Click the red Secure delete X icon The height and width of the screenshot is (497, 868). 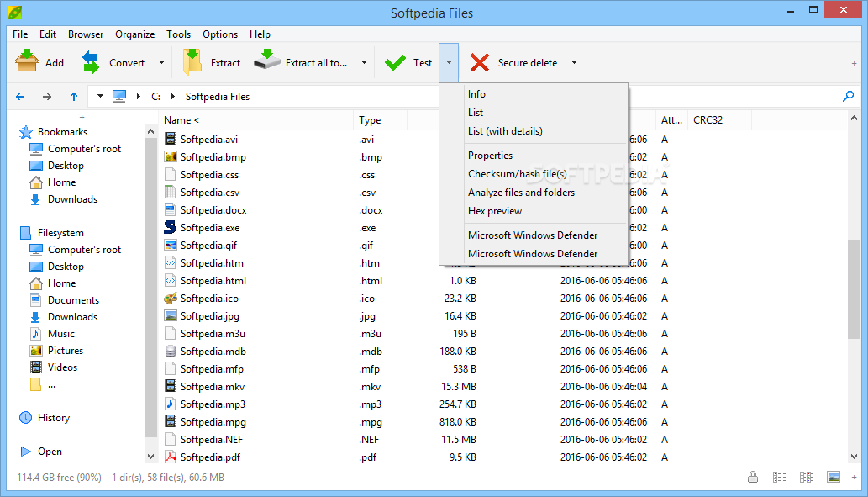tap(480, 62)
